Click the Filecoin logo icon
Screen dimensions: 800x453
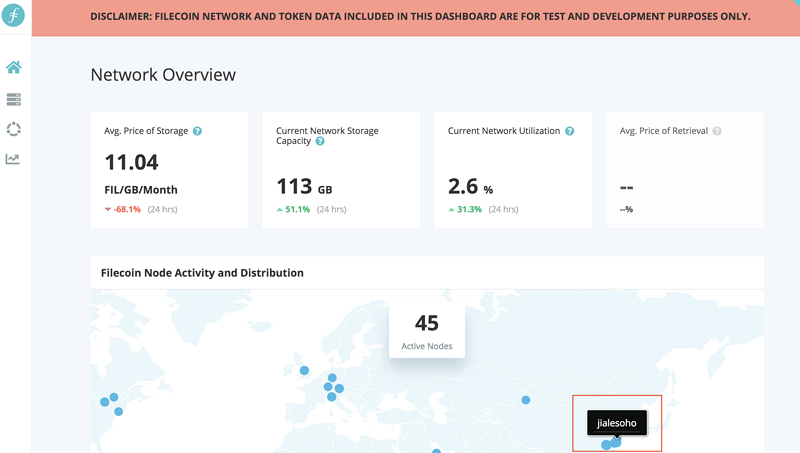13,14
